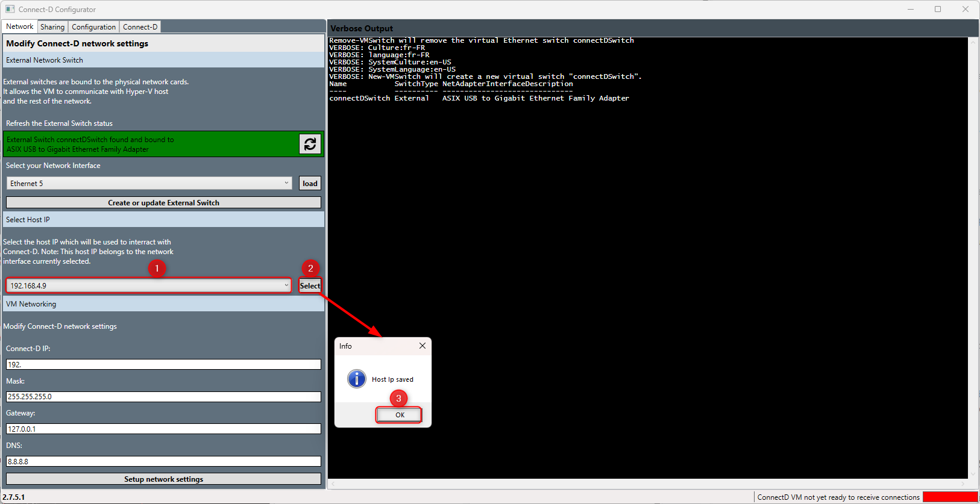Focus the Gateway field showing 127.0.0.1
The width and height of the screenshot is (980, 504).
(163, 429)
